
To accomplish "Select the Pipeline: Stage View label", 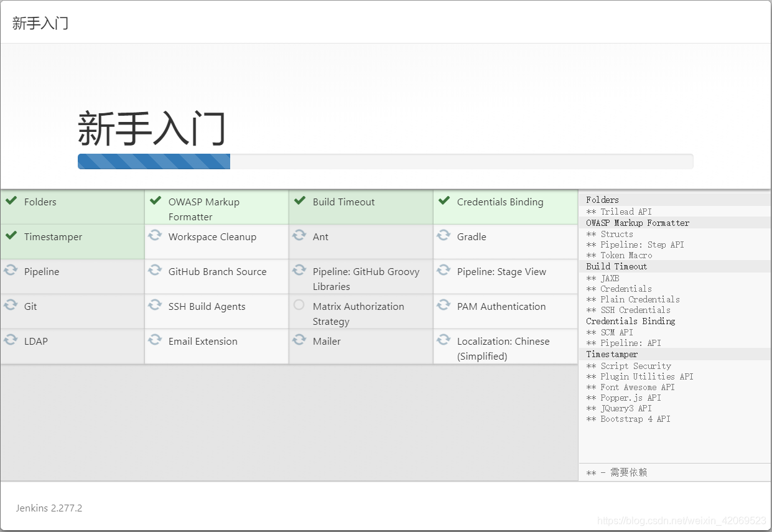I will tap(501, 272).
